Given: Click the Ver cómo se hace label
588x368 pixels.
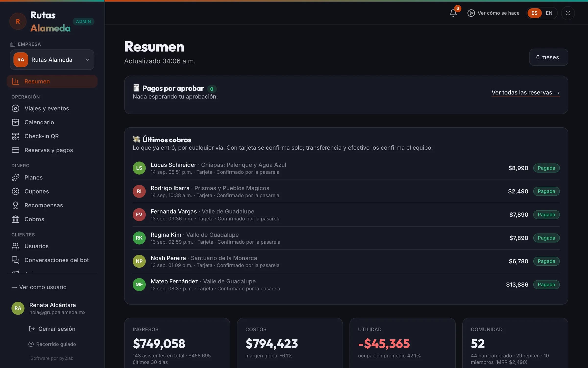Looking at the screenshot, I should coord(498,13).
